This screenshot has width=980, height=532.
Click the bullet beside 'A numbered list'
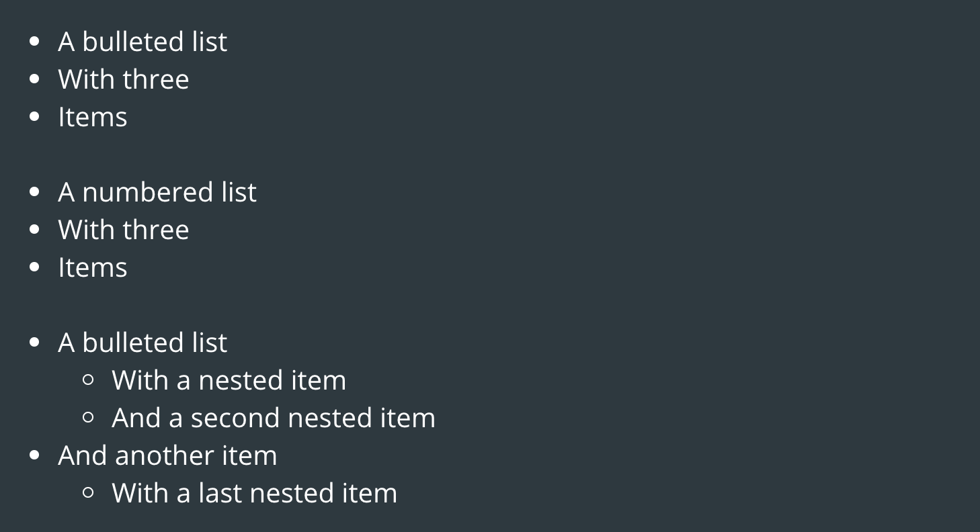click(36, 192)
